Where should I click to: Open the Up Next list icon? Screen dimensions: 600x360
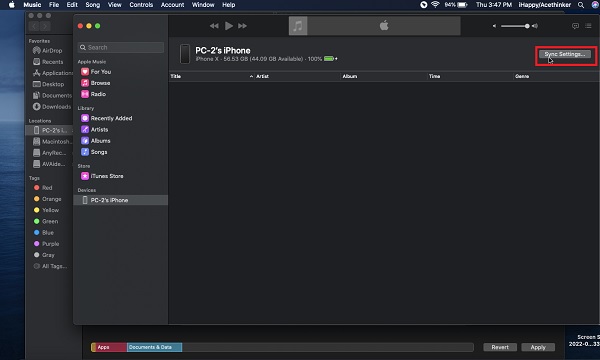tap(588, 26)
